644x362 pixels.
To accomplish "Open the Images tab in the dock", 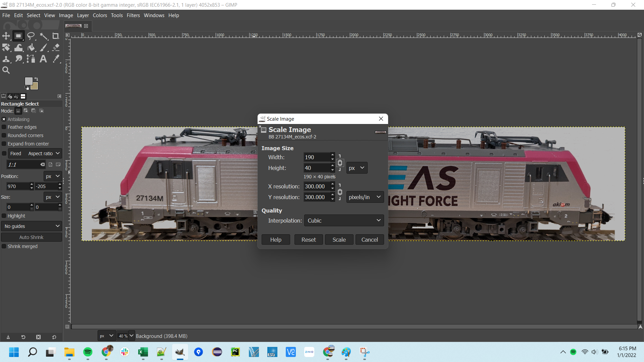I will 23,96.
